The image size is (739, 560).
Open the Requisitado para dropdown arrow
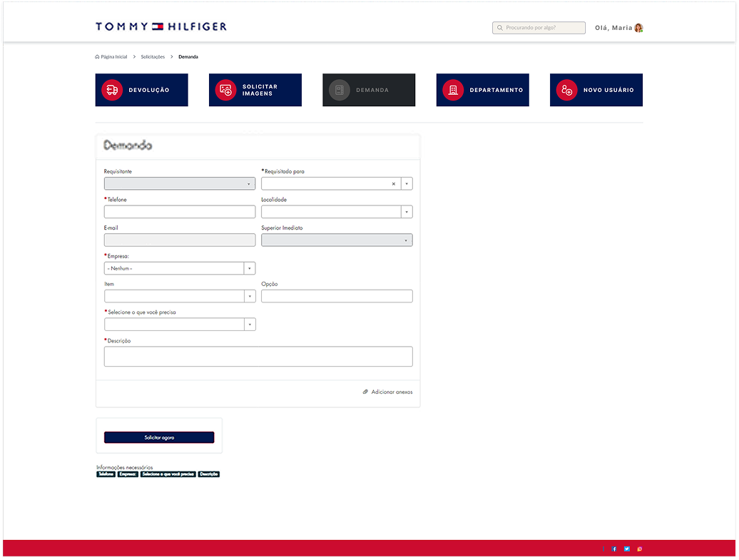click(x=407, y=184)
